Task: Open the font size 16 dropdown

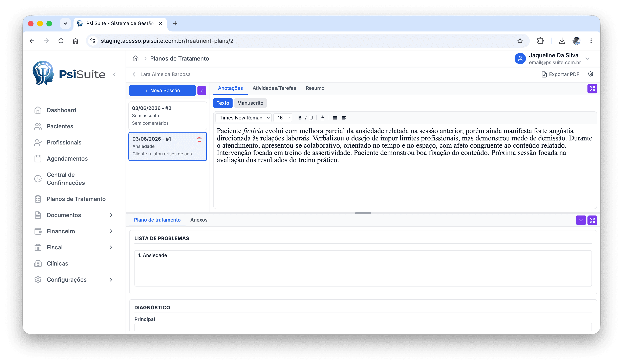Action: (x=283, y=118)
